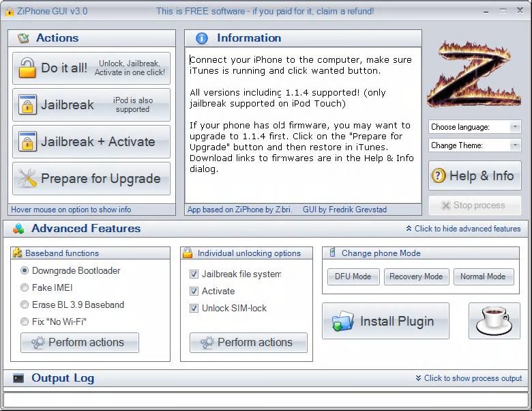Select Erase BL 3.9 Baseband option
This screenshot has width=532, height=411.
click(x=72, y=304)
